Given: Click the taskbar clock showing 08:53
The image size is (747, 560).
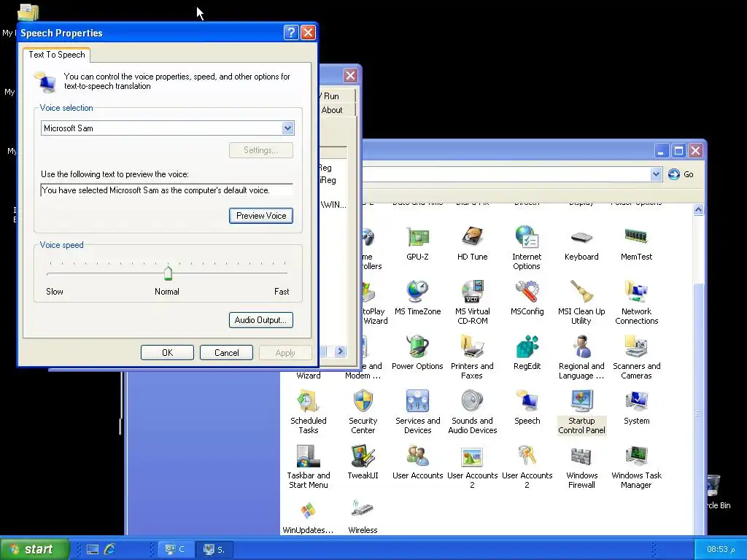Looking at the screenshot, I should pos(720,549).
